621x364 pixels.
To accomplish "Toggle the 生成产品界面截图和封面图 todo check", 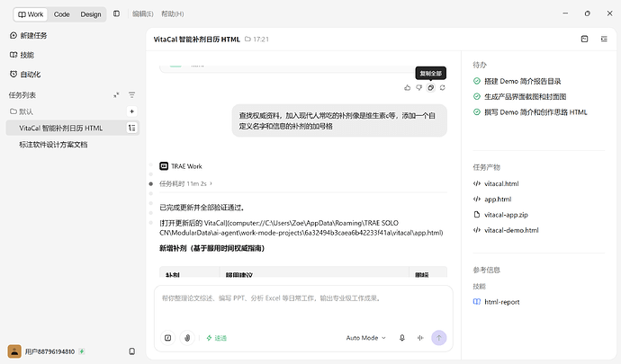I will 477,96.
